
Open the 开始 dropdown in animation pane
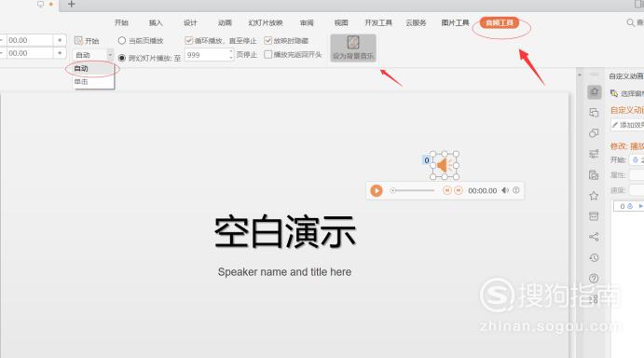pos(637,159)
